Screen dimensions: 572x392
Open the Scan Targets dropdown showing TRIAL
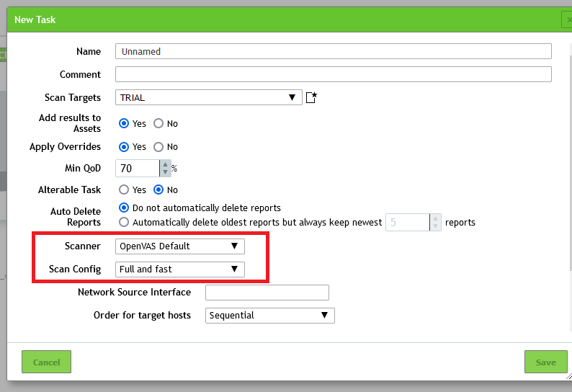(x=209, y=97)
